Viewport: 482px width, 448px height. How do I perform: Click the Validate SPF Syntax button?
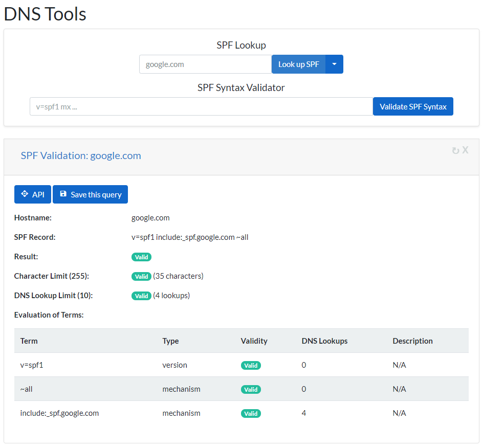click(413, 106)
